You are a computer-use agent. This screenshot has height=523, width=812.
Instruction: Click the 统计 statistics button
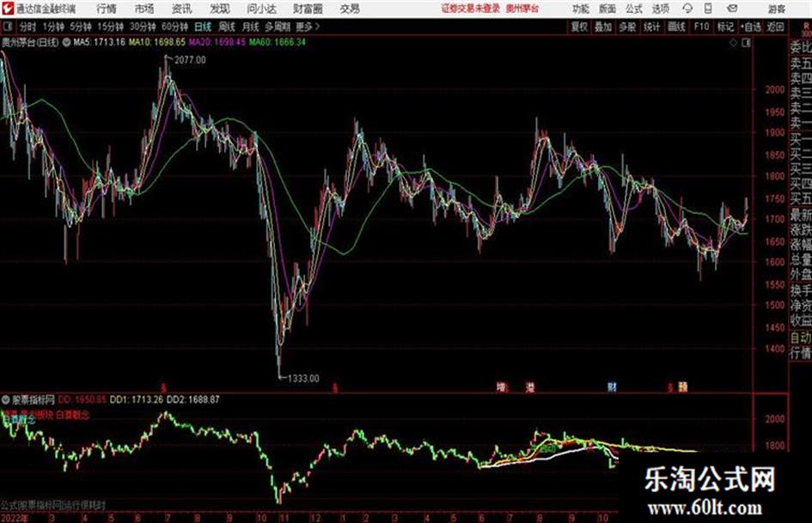[651, 27]
